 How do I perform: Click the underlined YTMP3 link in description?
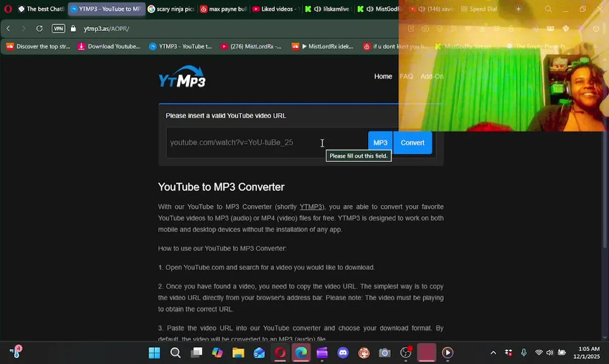click(311, 207)
